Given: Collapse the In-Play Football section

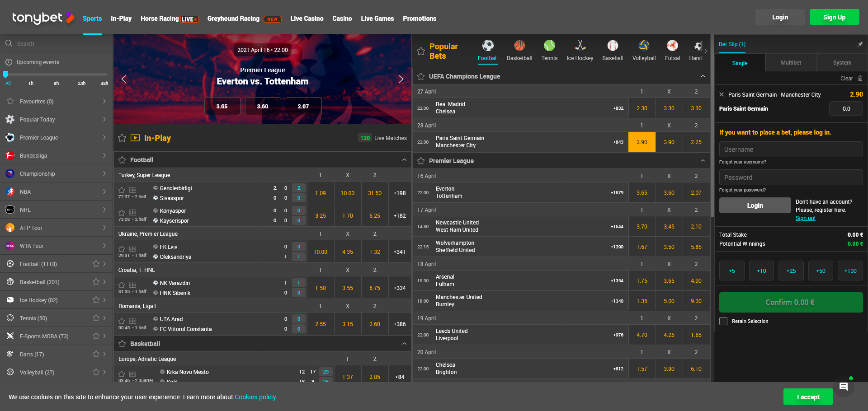Looking at the screenshot, I should pyautogui.click(x=404, y=160).
